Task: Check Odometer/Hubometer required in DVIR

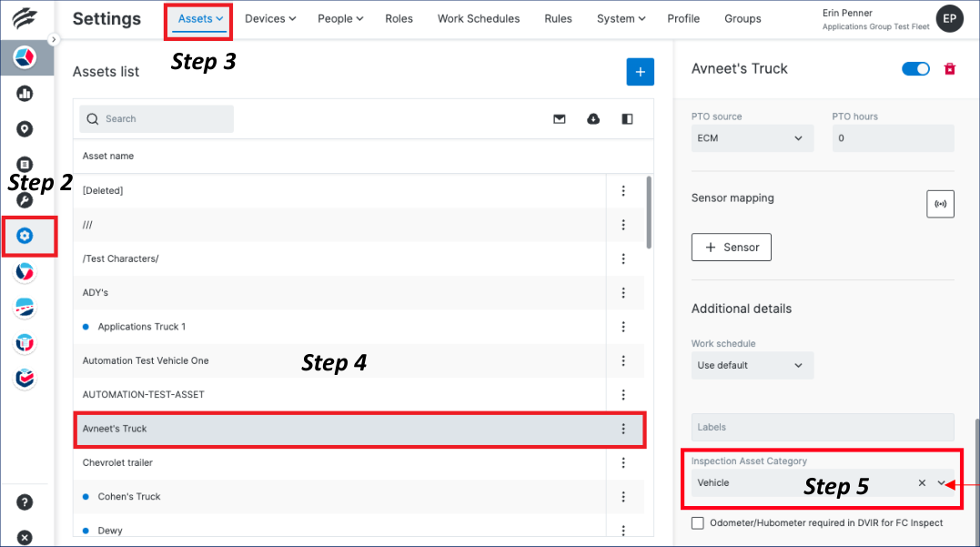Action: pyautogui.click(x=697, y=522)
